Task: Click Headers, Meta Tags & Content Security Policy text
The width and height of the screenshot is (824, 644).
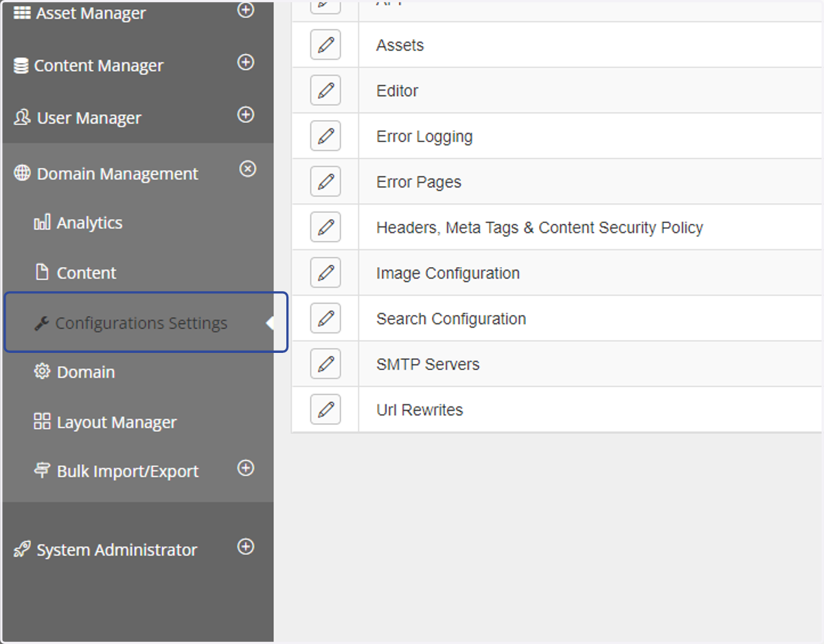Action: (x=540, y=228)
